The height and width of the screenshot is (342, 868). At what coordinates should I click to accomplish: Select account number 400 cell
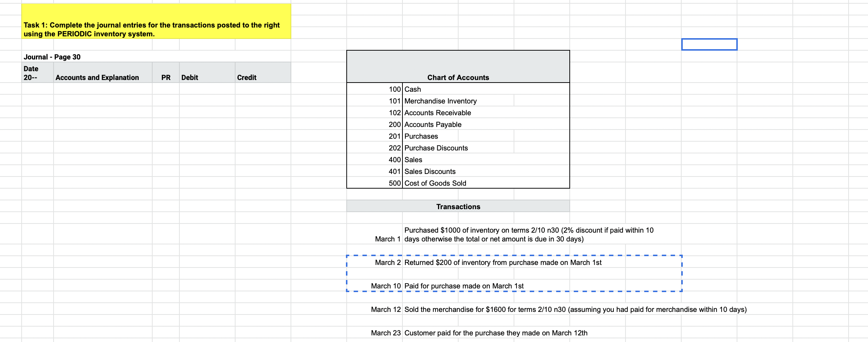tap(375, 160)
